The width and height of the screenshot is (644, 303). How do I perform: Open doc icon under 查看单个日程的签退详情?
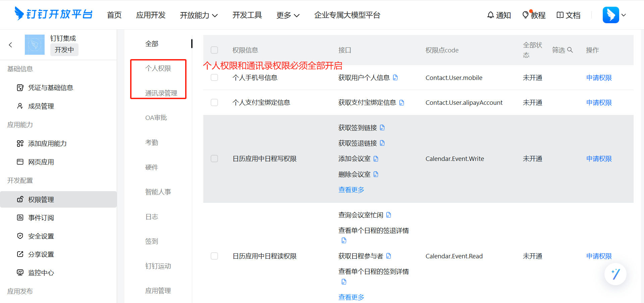coord(344,241)
